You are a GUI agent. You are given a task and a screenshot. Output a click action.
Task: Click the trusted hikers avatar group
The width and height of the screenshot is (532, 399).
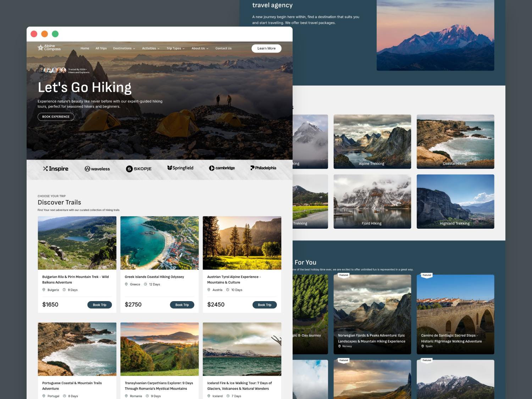click(x=52, y=70)
